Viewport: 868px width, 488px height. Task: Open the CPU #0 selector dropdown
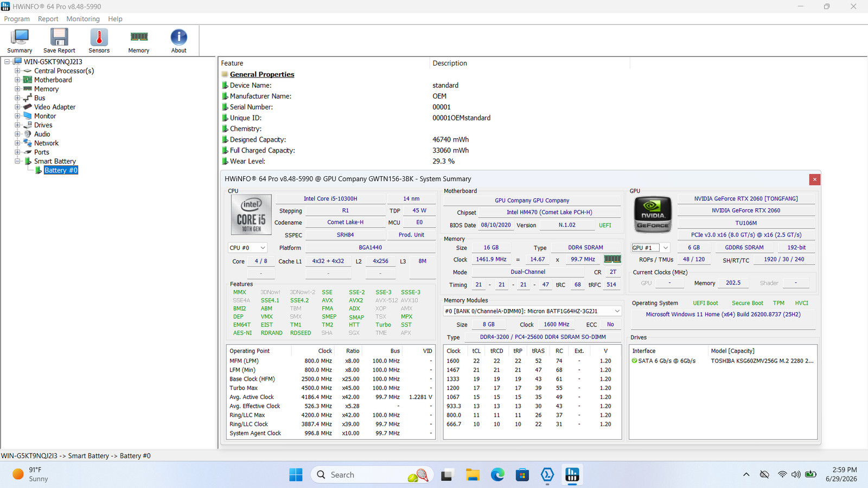tap(248, 248)
